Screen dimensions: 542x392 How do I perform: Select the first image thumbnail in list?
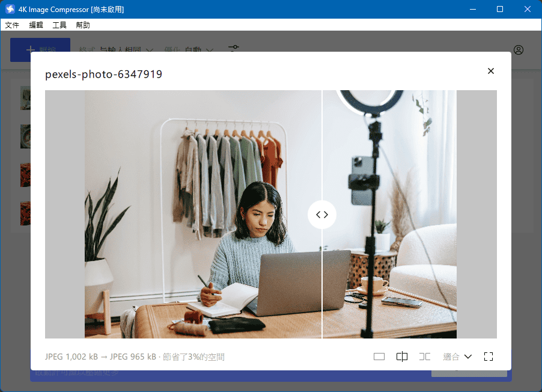tap(25, 96)
